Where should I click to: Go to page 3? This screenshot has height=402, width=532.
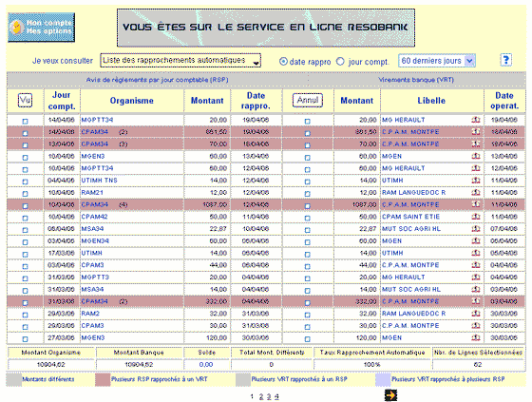click(x=269, y=396)
